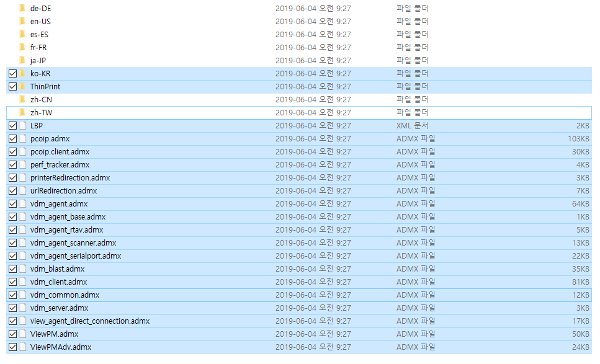Viewport: 600px width, 364px height.
Task: Click the es-ES folder icon
Action: point(22,34)
